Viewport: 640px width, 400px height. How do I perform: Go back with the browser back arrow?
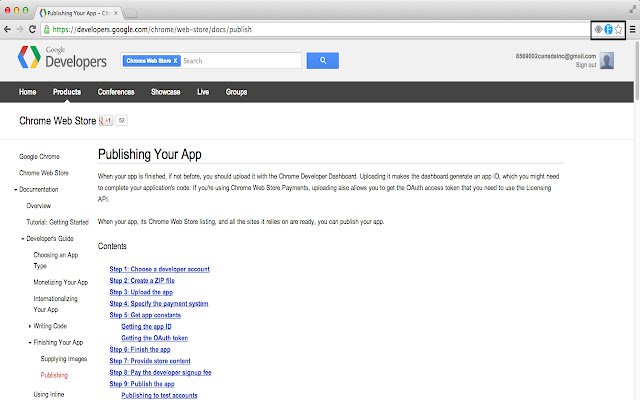tap(7, 29)
